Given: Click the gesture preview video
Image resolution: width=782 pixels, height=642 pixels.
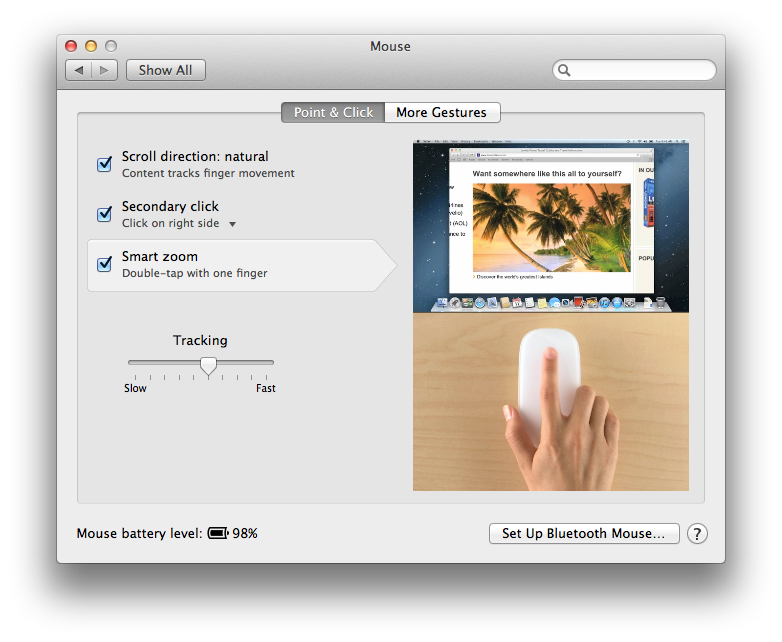Looking at the screenshot, I should click(x=551, y=315).
